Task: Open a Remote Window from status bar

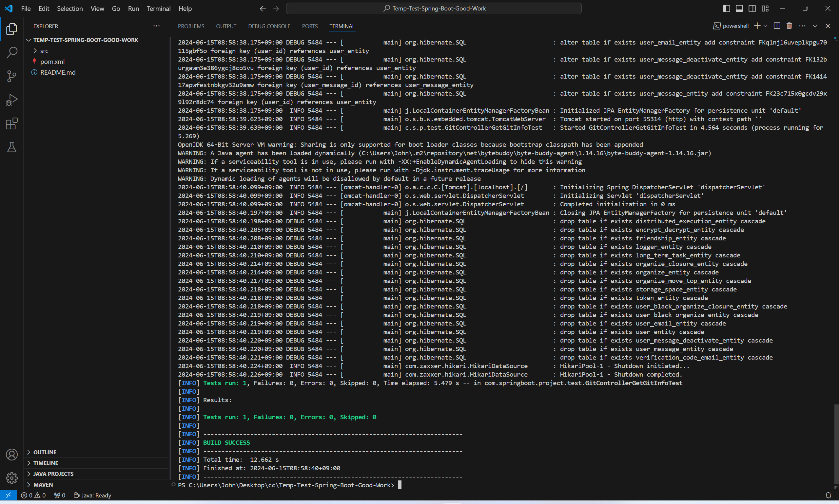Action: pyautogui.click(x=8, y=495)
